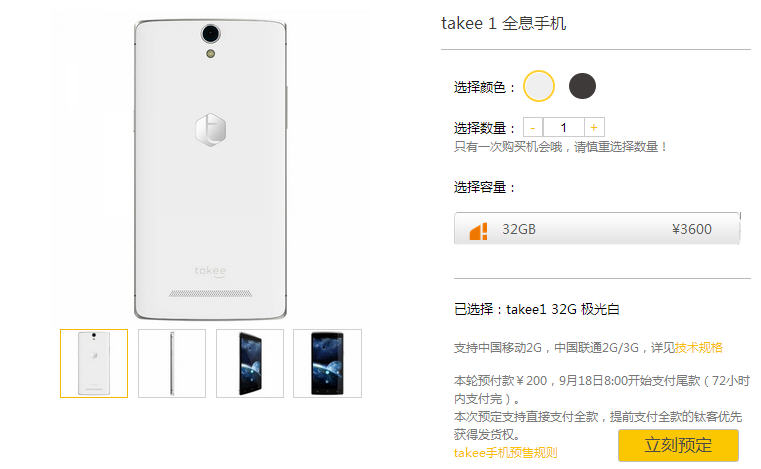Increase quantity with plus button
The width and height of the screenshot is (761, 469).
click(594, 128)
